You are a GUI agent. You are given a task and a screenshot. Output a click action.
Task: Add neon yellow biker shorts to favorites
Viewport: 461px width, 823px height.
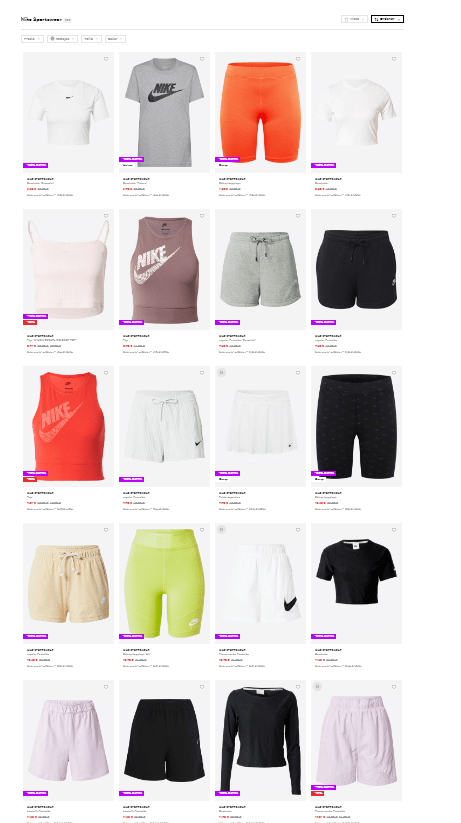202,530
